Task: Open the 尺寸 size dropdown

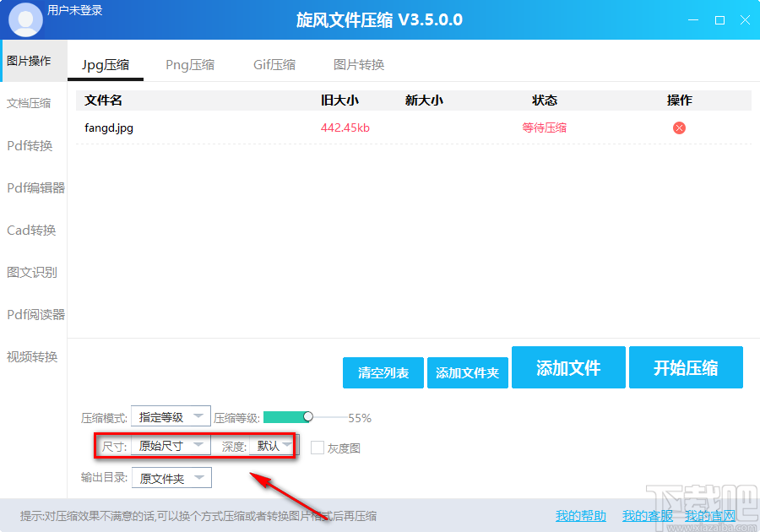Action: click(x=171, y=445)
